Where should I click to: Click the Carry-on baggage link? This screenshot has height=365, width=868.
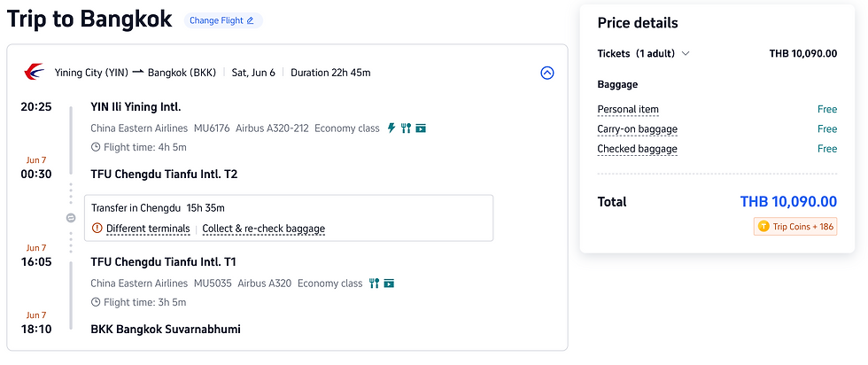637,129
